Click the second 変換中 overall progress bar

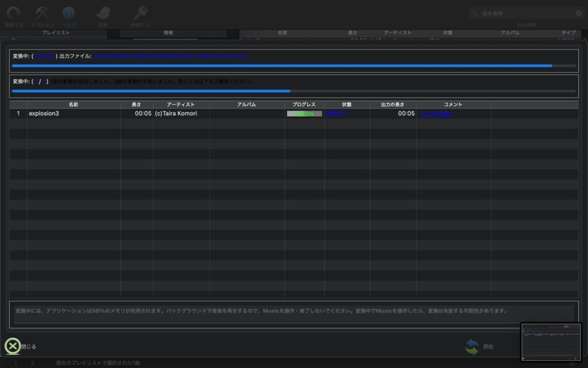(x=293, y=91)
